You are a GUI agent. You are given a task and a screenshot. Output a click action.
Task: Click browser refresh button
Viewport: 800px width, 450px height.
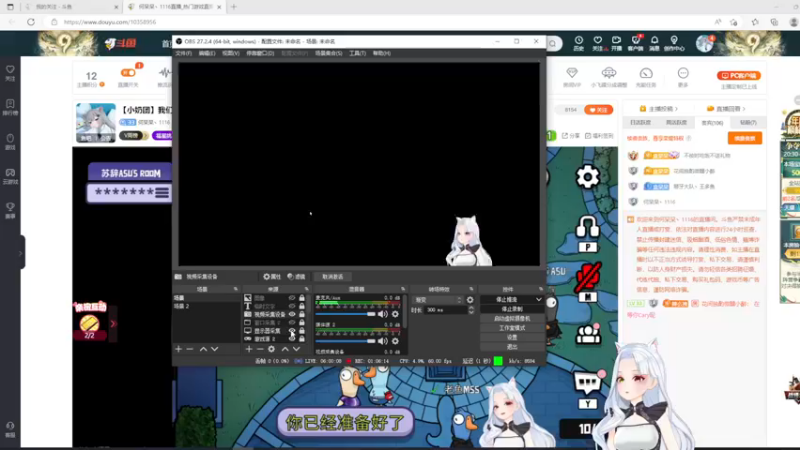coord(31,22)
